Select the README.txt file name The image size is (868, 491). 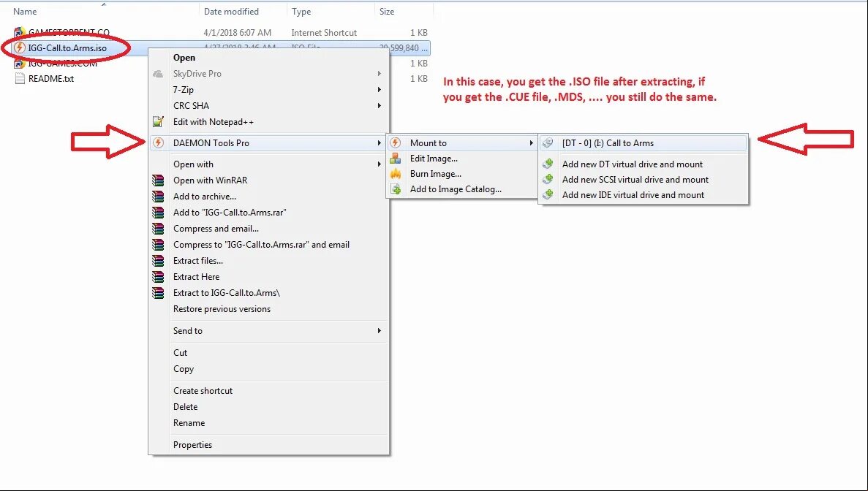pos(51,78)
